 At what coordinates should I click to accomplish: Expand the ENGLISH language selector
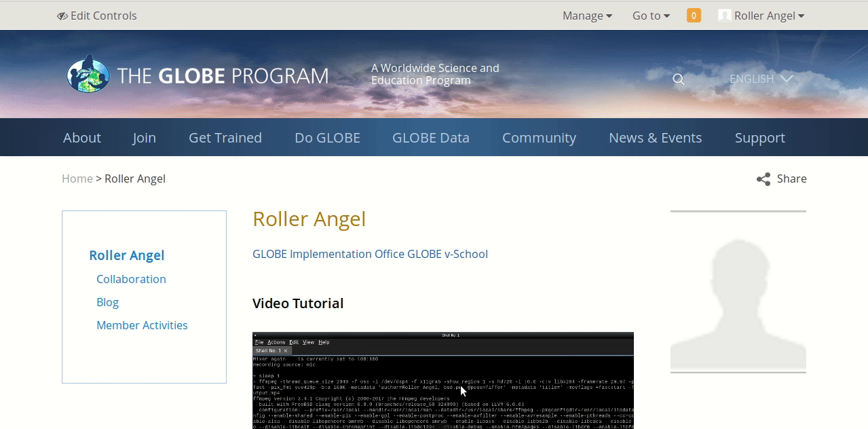761,79
